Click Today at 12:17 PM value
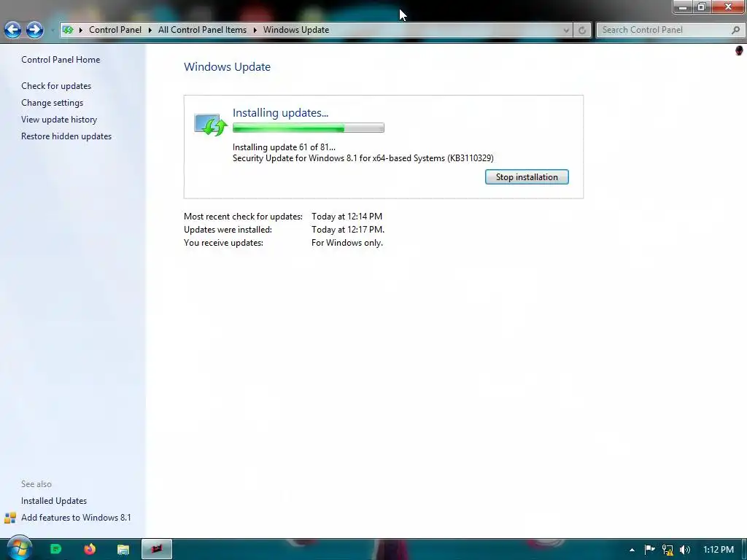This screenshot has height=560, width=747. point(348,230)
